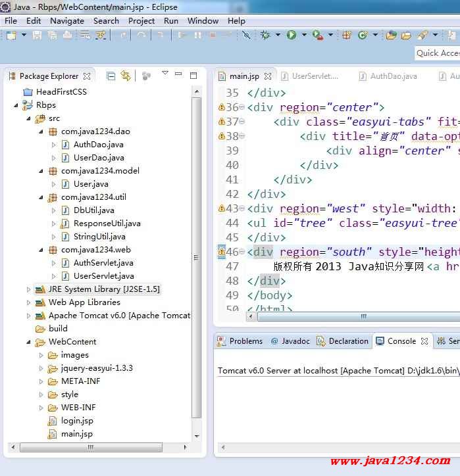Open the File menu

pos(11,21)
